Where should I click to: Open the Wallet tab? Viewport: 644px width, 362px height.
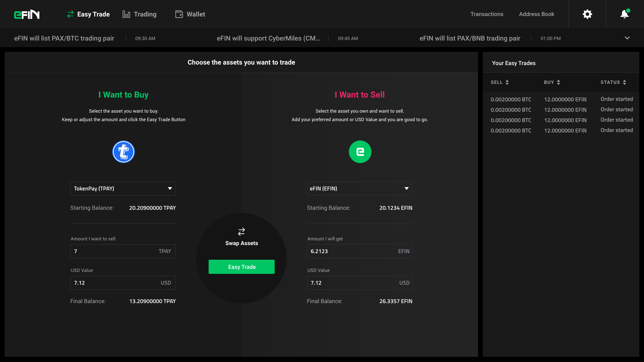pyautogui.click(x=190, y=14)
